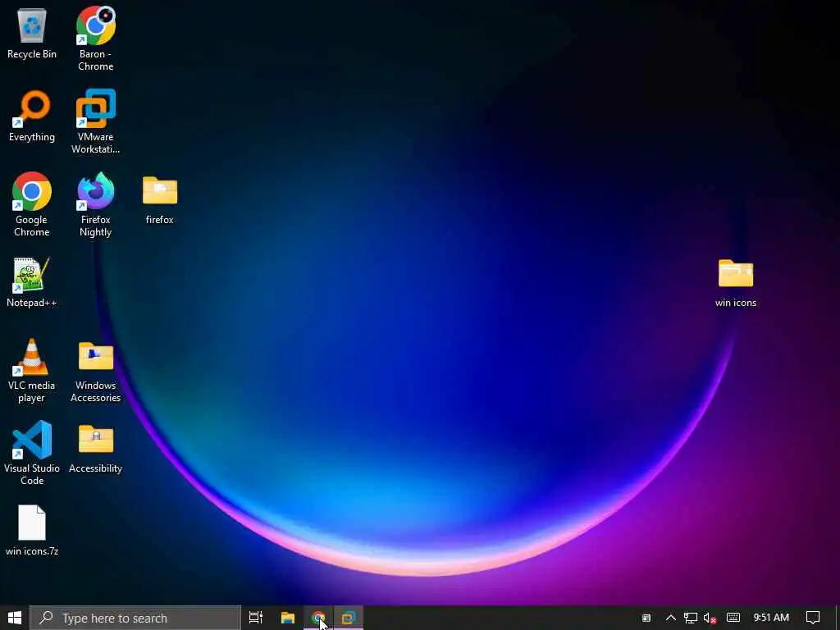Open the touch keyboard tray icon
The width and height of the screenshot is (840, 630).
733,618
